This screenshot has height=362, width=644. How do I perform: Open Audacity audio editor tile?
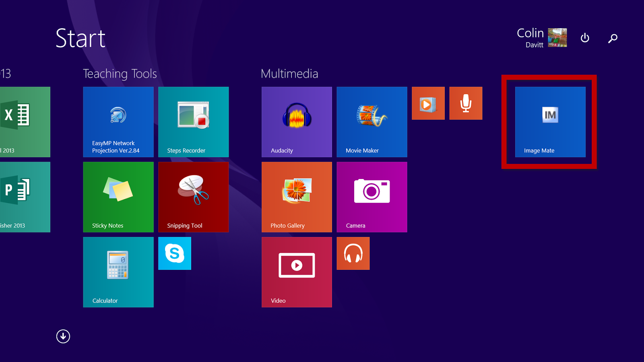(297, 122)
